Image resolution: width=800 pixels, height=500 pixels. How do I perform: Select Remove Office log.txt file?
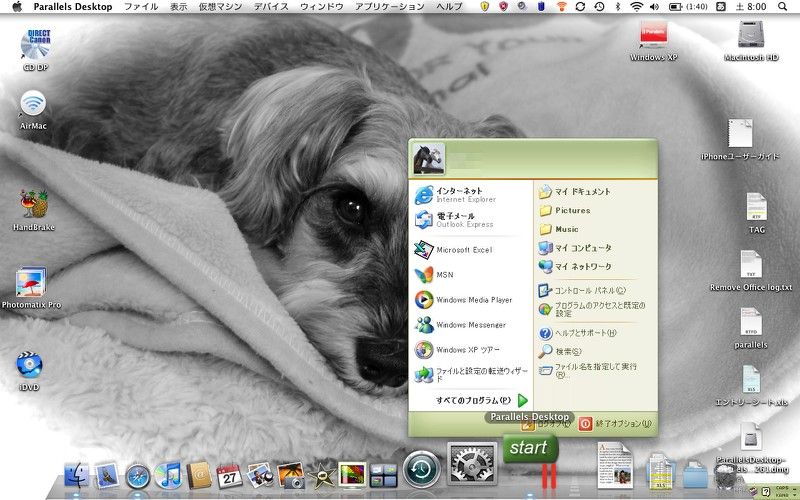coord(751,271)
